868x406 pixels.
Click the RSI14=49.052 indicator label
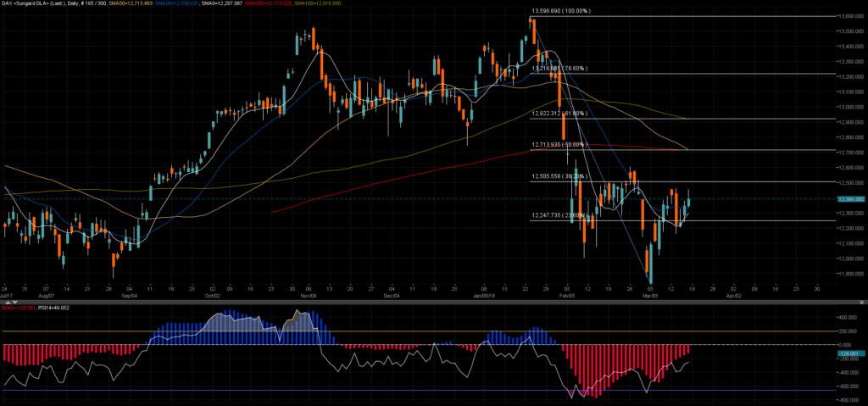tap(52, 306)
